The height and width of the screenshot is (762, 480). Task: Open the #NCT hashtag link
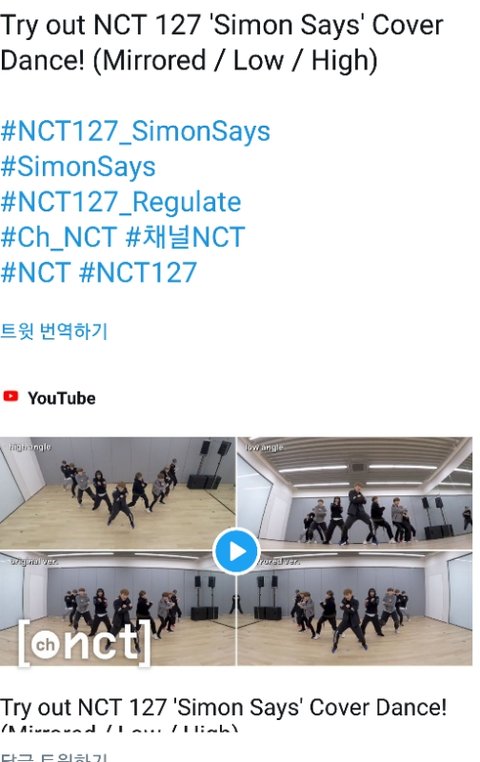(35, 272)
